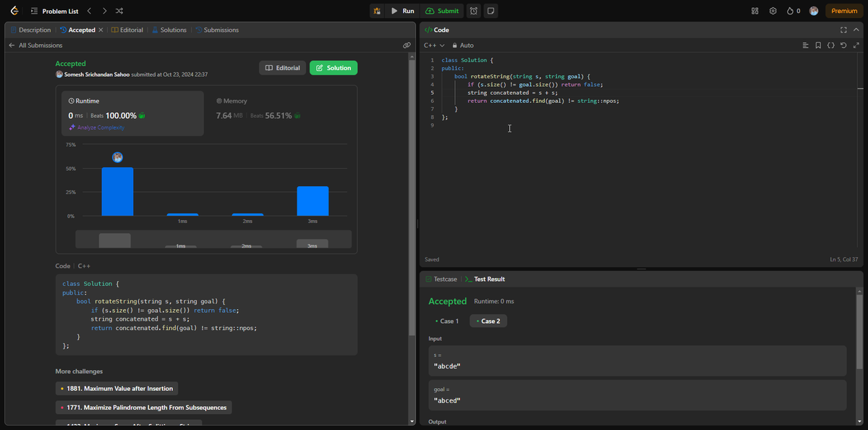Go back to All Submissions

[x=35, y=45]
